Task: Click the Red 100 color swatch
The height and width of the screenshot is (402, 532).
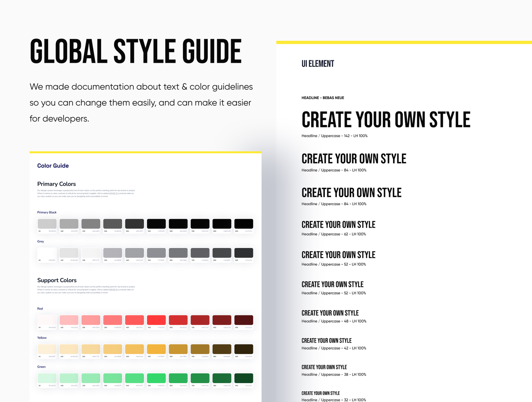Action: coord(69,320)
